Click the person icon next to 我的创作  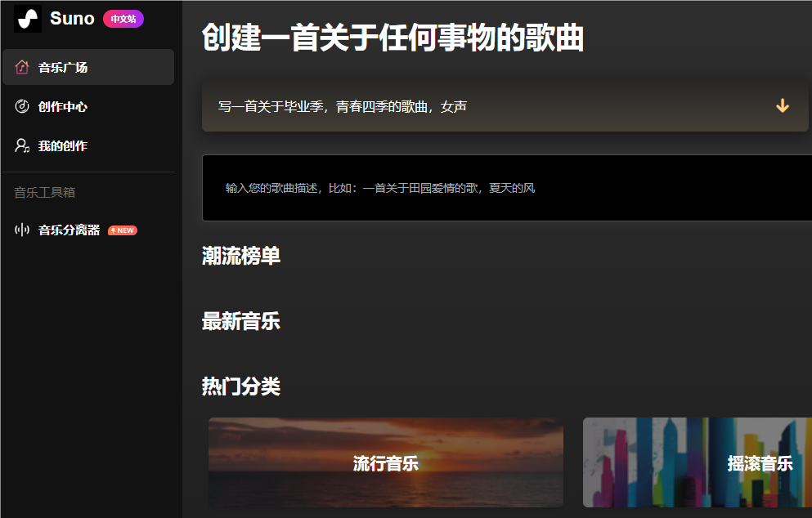point(20,145)
